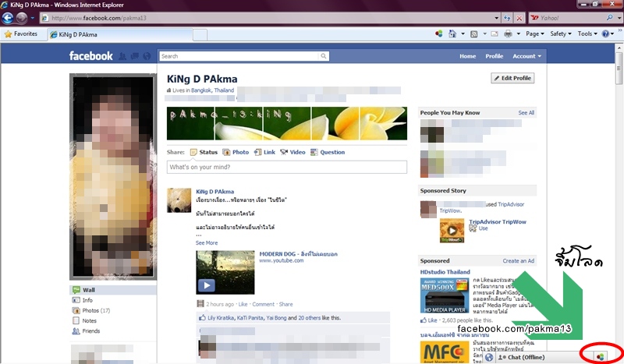Expand the Print options dropdown arrow

point(518,34)
